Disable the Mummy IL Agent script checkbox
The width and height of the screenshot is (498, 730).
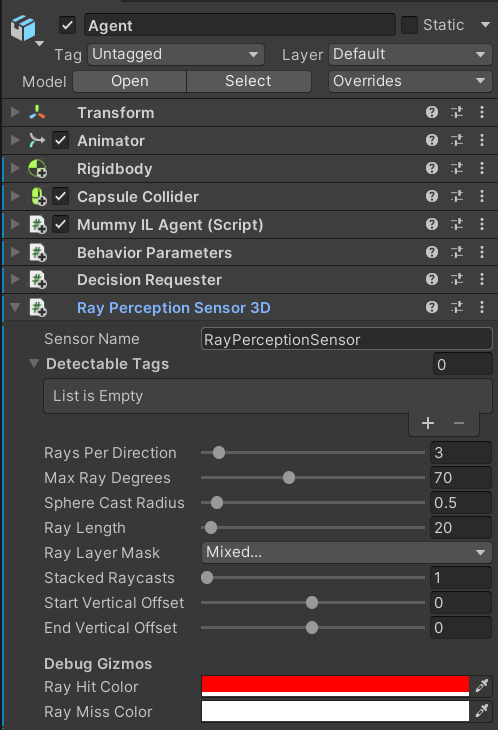click(x=61, y=224)
